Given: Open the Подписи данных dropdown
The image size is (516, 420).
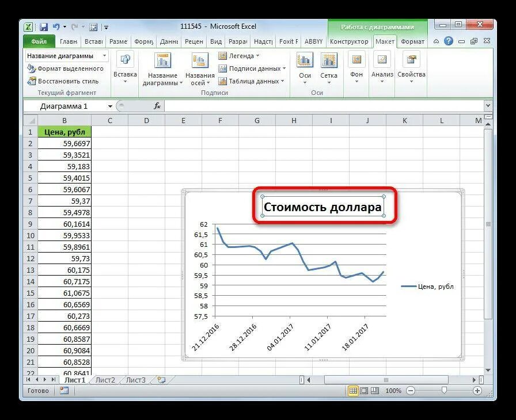Looking at the screenshot, I should tap(252, 68).
